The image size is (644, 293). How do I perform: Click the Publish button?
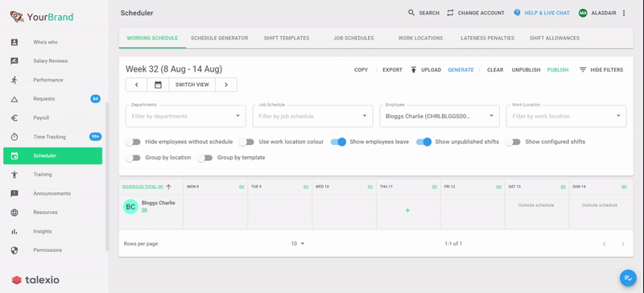pyautogui.click(x=558, y=70)
